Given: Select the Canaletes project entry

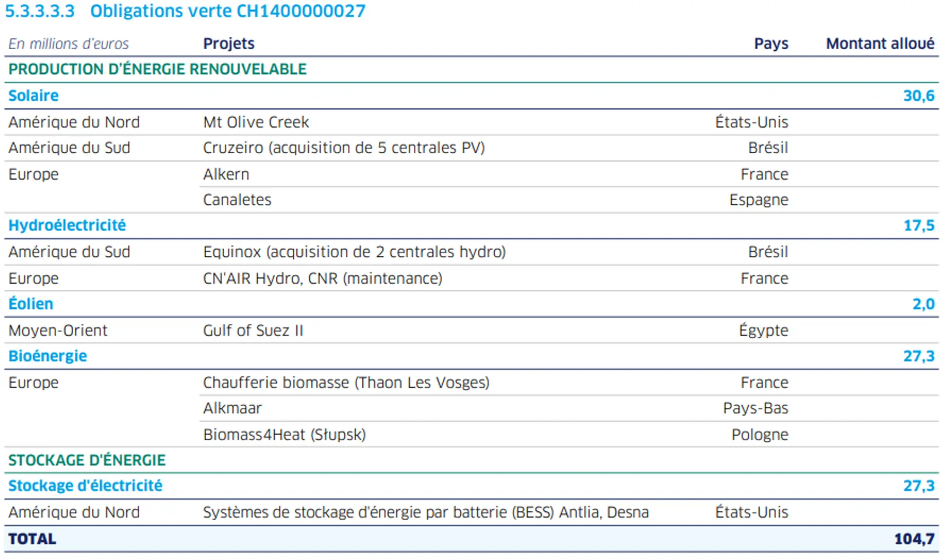Looking at the screenshot, I should (237, 200).
